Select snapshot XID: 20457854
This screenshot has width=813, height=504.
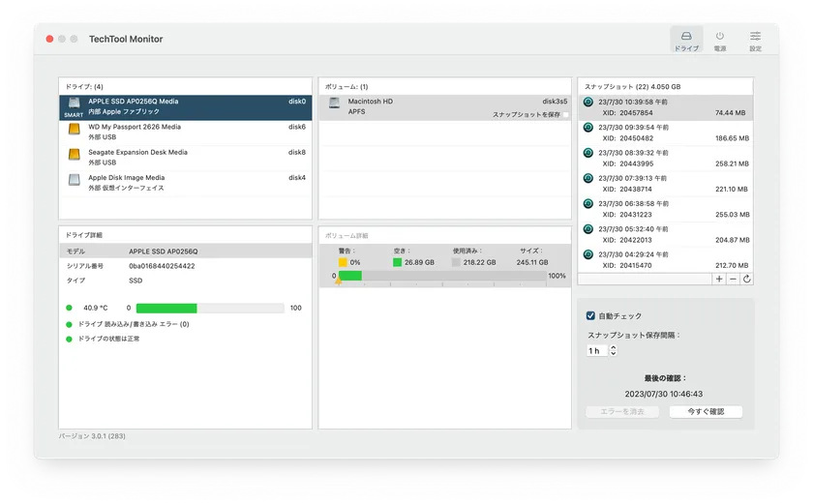click(665, 107)
